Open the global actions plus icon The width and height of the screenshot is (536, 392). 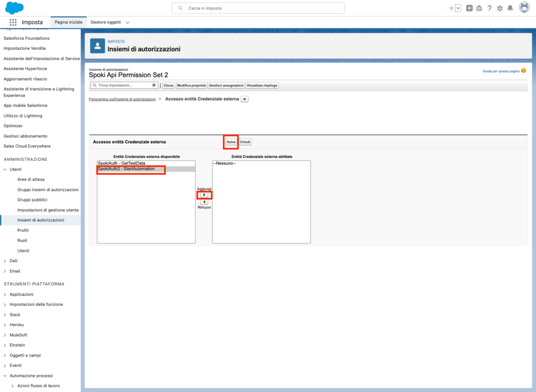click(x=469, y=8)
